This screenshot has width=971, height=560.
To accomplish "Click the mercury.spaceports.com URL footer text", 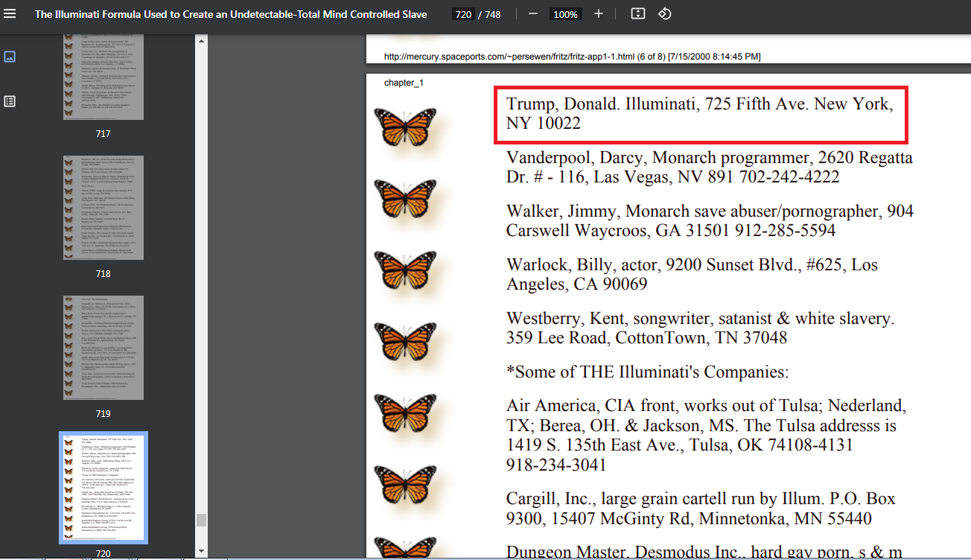I will tap(572, 57).
